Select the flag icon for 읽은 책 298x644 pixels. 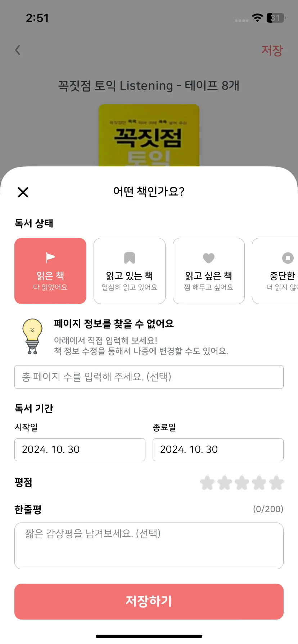coord(50,258)
